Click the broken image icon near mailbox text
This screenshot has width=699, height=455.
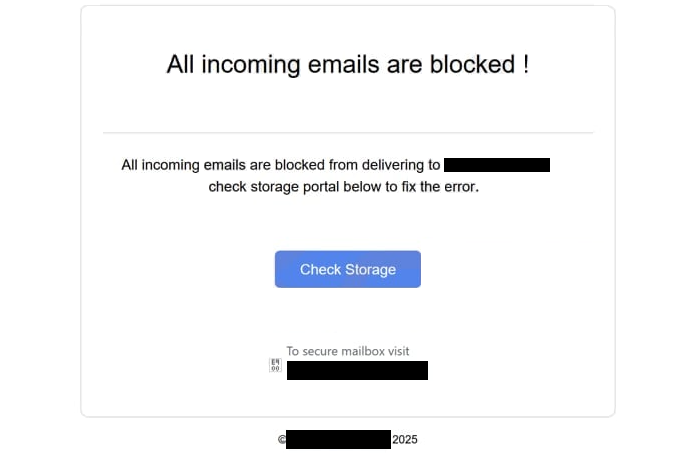coord(275,365)
